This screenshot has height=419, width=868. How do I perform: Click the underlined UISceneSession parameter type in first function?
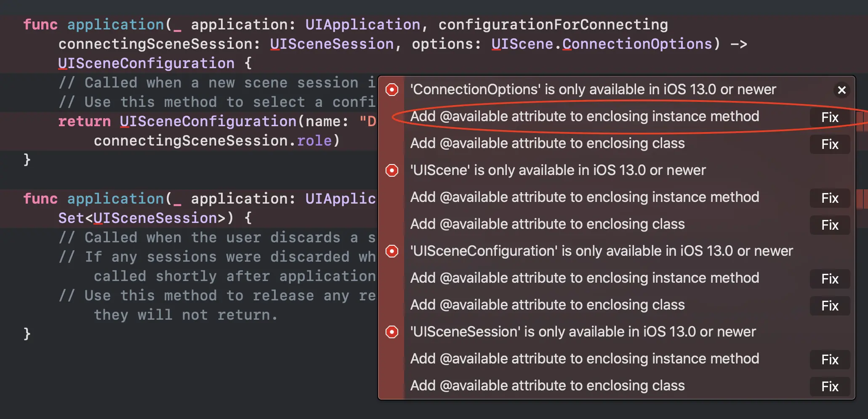coord(332,44)
